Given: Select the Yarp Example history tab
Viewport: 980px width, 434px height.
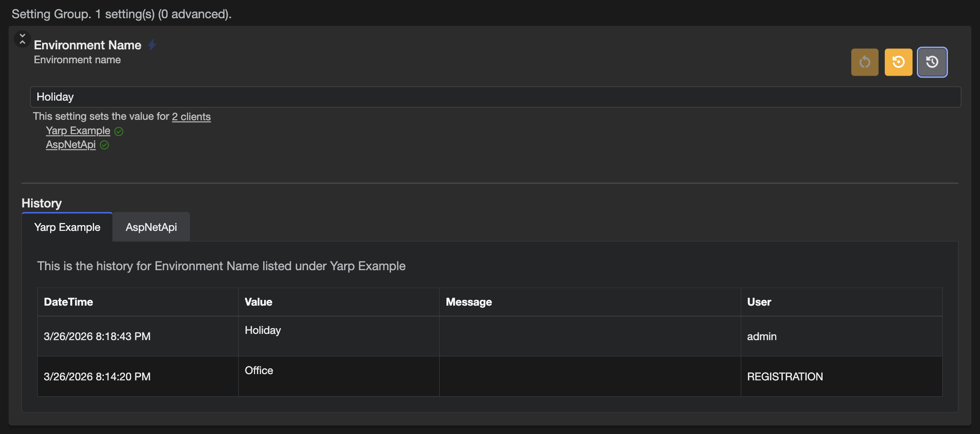Looking at the screenshot, I should (67, 227).
